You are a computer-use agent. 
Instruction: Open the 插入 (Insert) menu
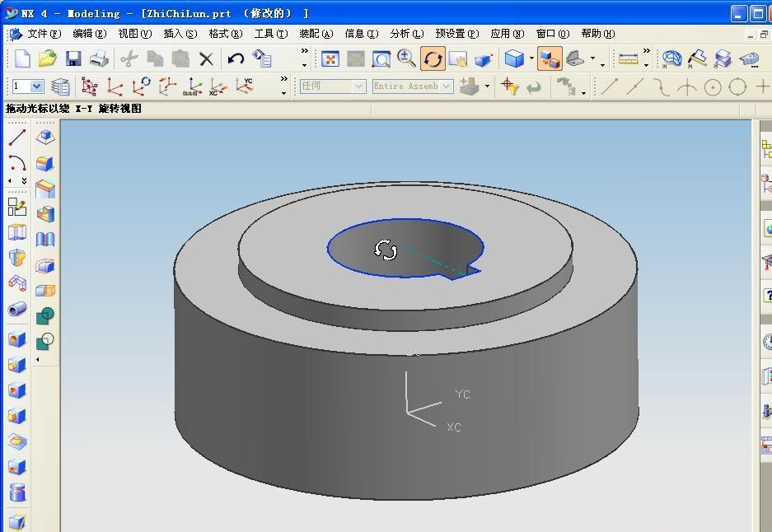[180, 34]
